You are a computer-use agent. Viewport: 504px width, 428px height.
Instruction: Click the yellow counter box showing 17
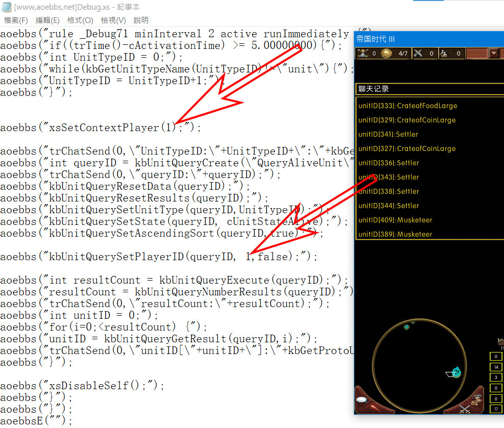[496, 409]
